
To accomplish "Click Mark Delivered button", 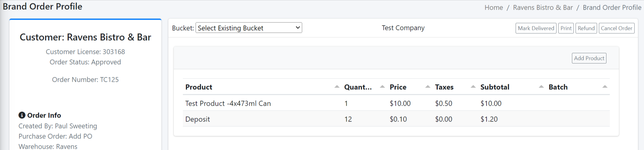I will click(x=536, y=28).
